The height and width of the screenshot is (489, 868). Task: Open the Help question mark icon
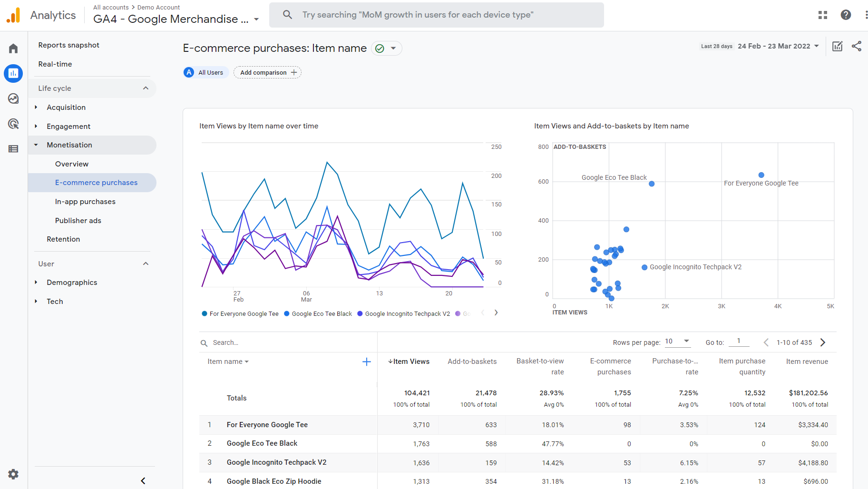pos(846,15)
